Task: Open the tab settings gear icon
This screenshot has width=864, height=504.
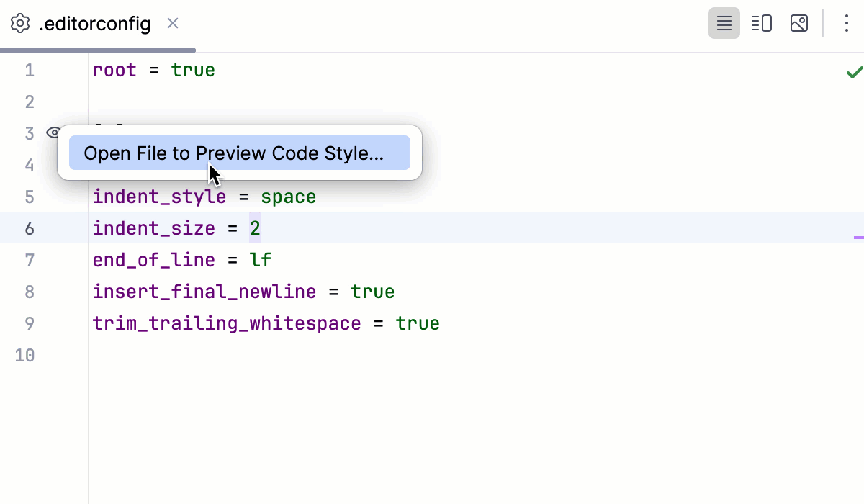Action: [22, 23]
